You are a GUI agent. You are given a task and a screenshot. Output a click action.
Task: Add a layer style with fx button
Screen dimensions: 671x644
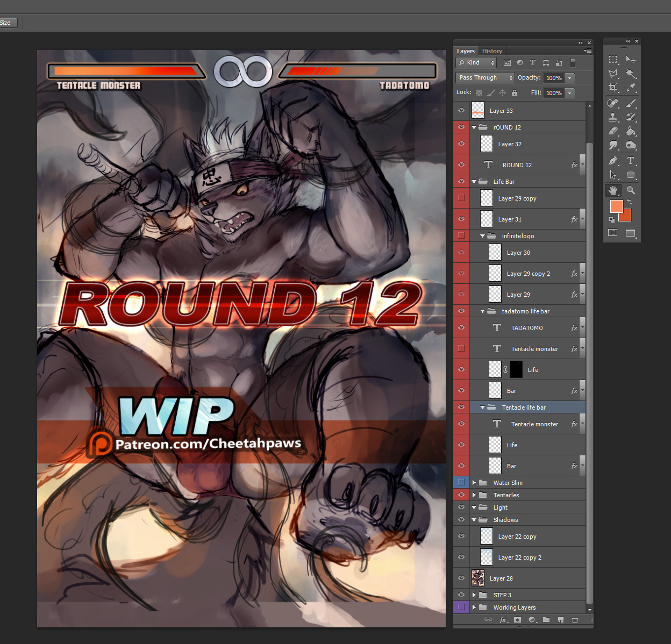(x=503, y=620)
